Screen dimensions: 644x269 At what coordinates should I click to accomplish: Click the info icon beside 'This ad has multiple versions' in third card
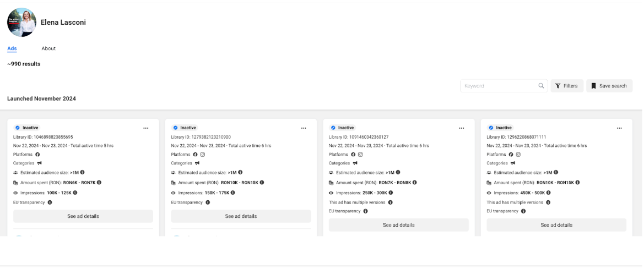tap(390, 202)
